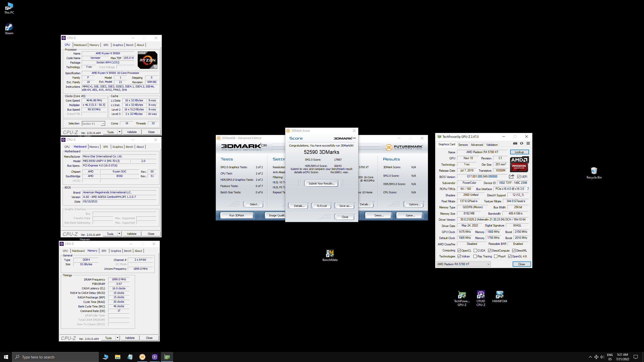Click To Excel button
644x362 pixels.
321,206
